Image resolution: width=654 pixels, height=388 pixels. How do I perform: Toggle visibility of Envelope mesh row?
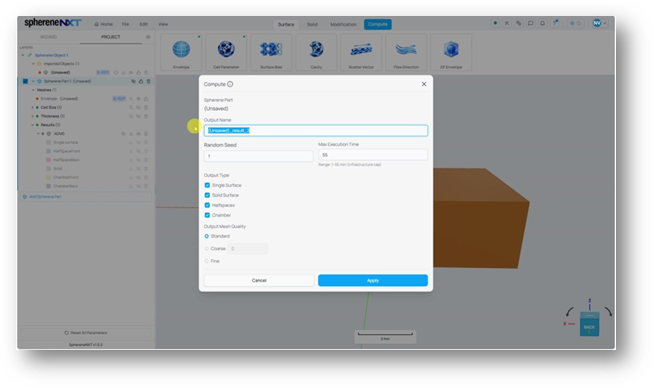[138, 99]
